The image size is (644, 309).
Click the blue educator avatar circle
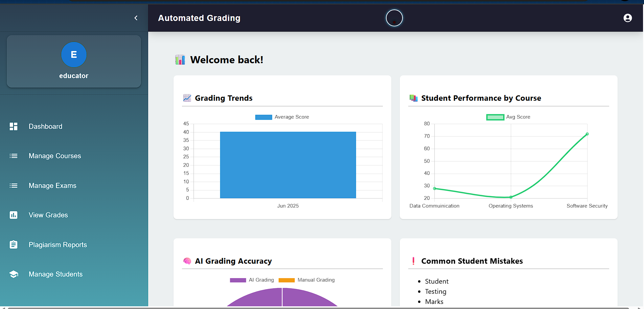(74, 54)
